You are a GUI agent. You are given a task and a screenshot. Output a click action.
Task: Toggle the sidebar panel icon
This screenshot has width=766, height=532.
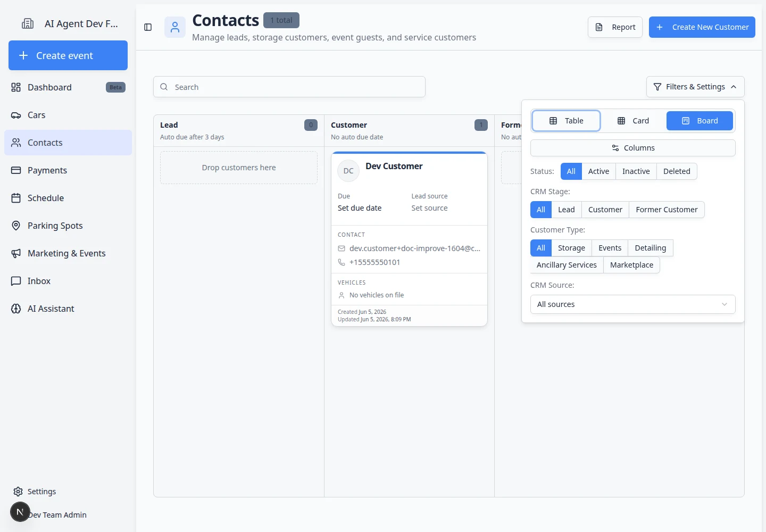tap(148, 27)
